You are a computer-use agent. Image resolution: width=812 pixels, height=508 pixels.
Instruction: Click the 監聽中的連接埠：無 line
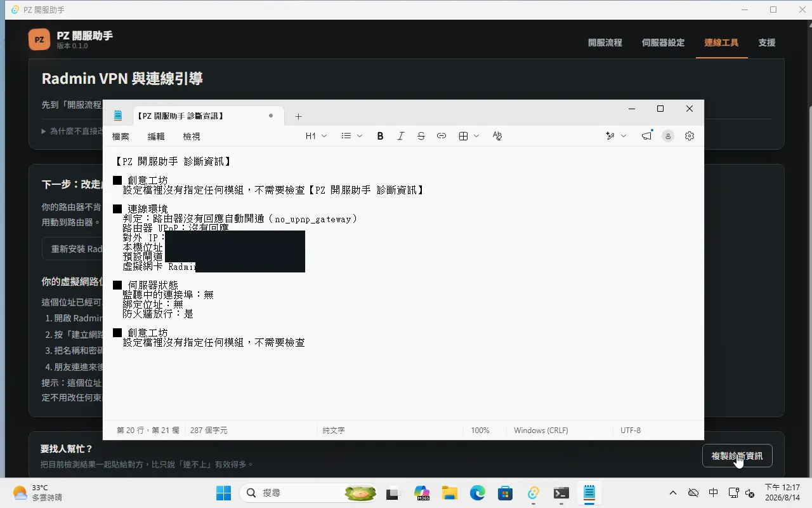[168, 295]
